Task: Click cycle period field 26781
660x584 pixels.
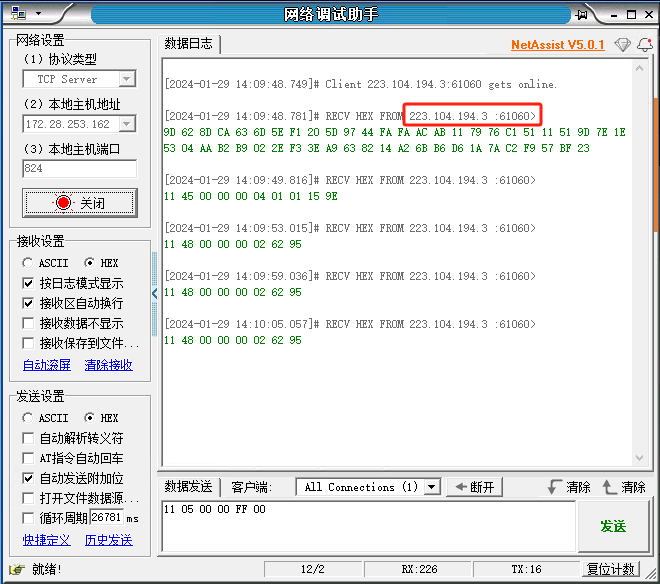Action: pos(107,517)
